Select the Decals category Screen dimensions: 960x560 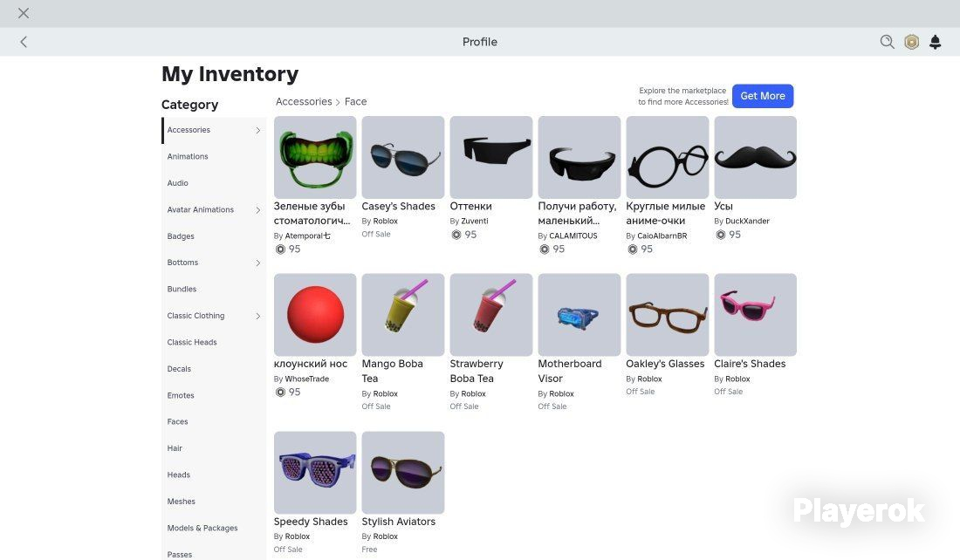pyautogui.click(x=214, y=368)
